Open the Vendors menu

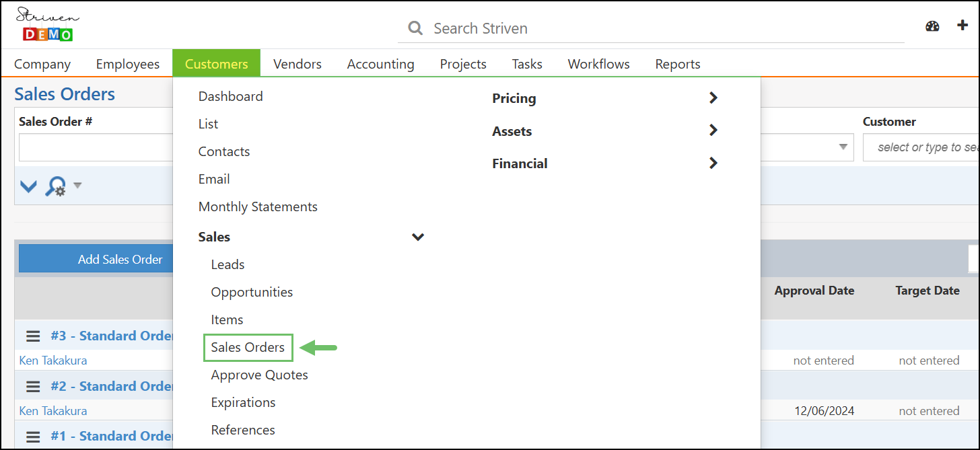(x=297, y=64)
